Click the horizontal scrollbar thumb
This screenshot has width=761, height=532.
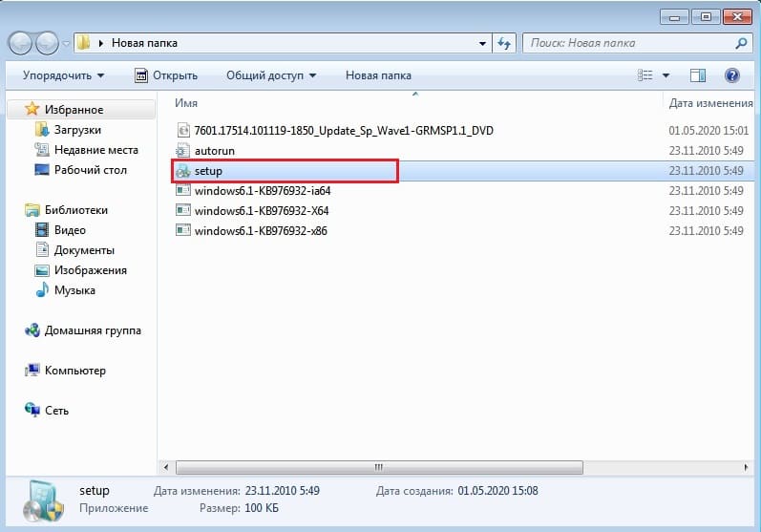pyautogui.click(x=379, y=467)
